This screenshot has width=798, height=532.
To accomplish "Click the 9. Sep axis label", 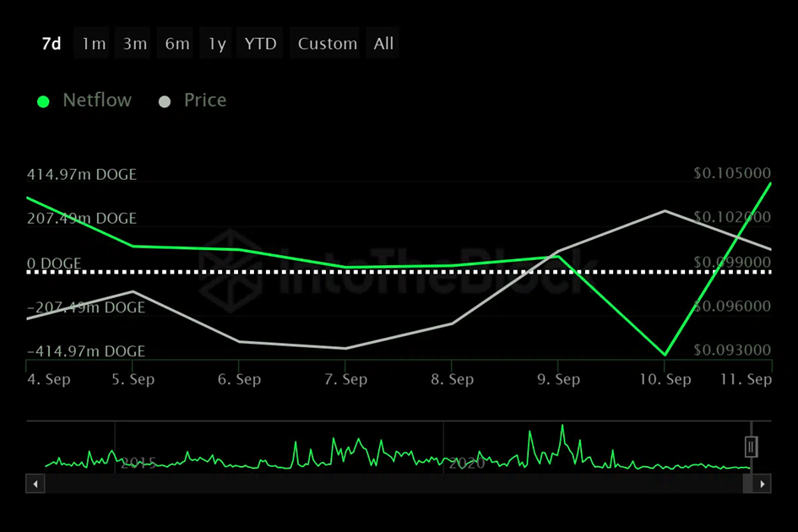I will 559,379.
